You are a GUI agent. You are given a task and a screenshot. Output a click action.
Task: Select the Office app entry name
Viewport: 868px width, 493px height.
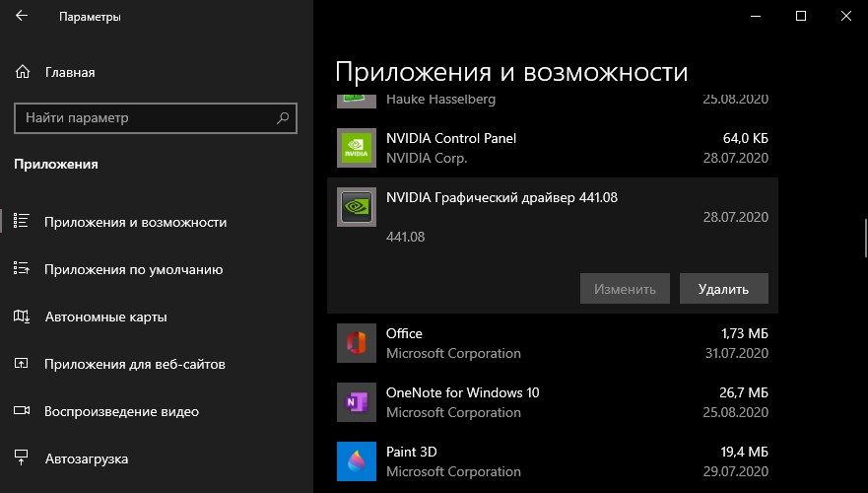pyautogui.click(x=404, y=333)
